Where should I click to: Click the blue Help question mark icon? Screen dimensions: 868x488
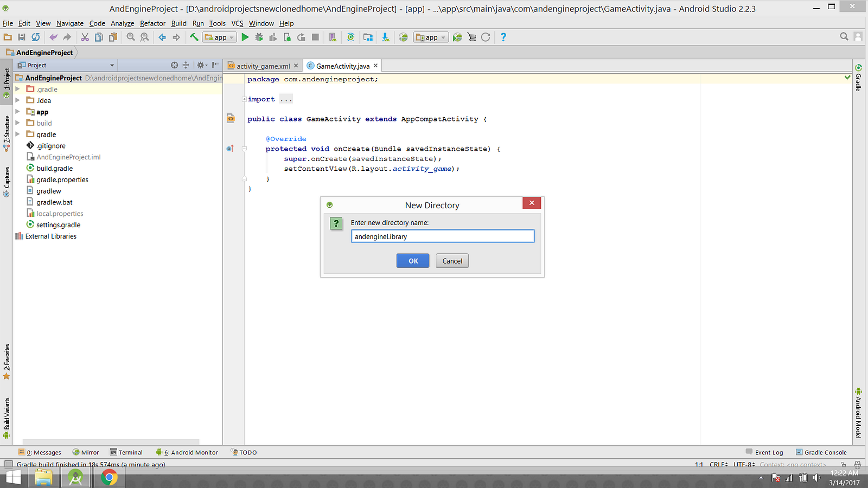pyautogui.click(x=503, y=37)
